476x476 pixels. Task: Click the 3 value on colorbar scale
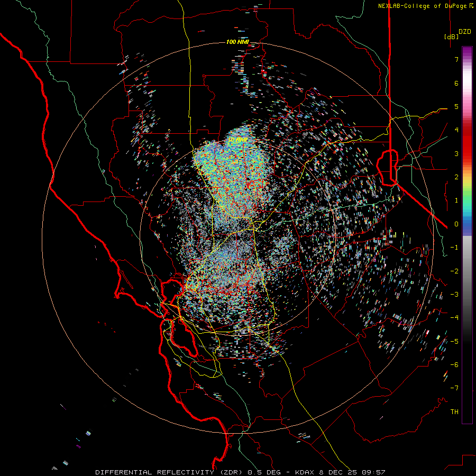(x=456, y=153)
